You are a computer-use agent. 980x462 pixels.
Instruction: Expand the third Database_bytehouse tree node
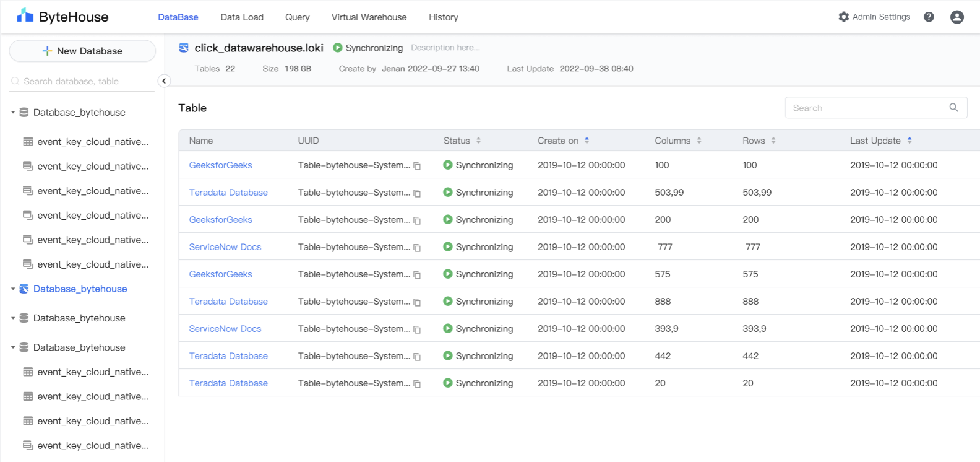[x=13, y=318]
